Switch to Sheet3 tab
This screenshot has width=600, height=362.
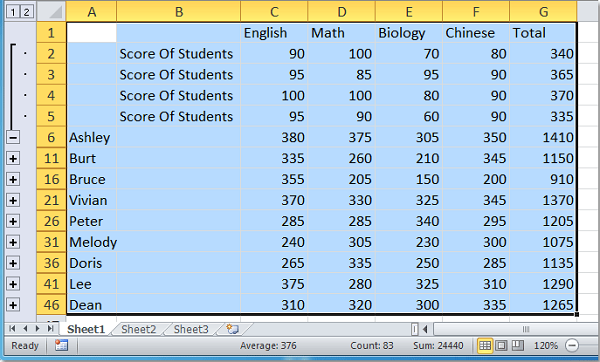191,329
